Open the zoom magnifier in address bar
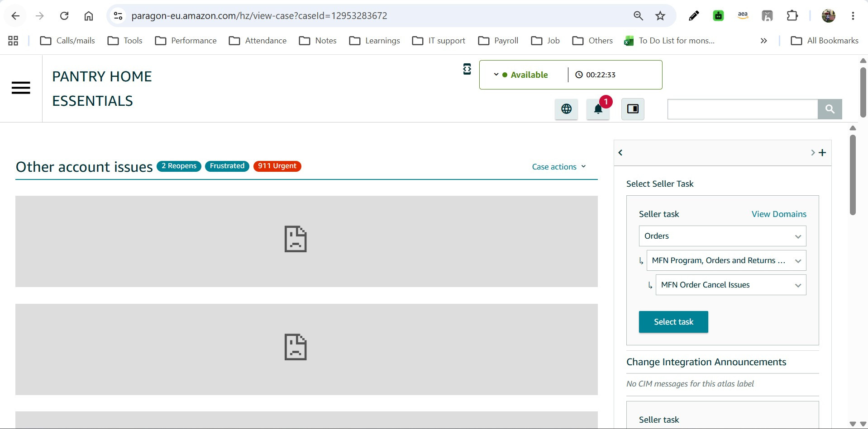Screen dimensions: 868x429 638,16
